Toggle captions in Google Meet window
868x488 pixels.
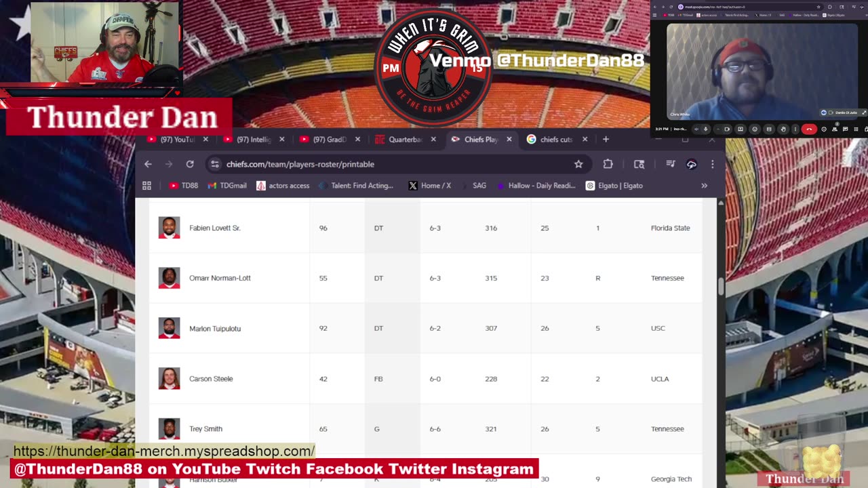[769, 129]
